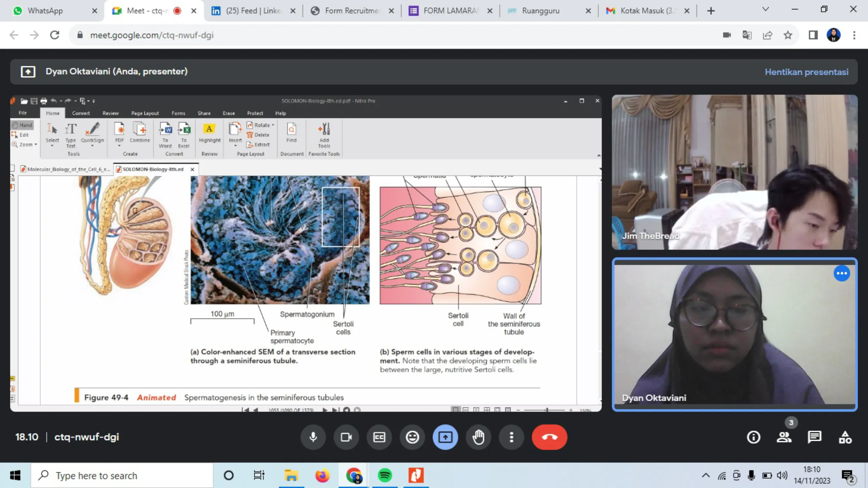Open options on Dyan Oktaviani tile
Image resolution: width=868 pixels, height=488 pixels.
[x=841, y=273]
